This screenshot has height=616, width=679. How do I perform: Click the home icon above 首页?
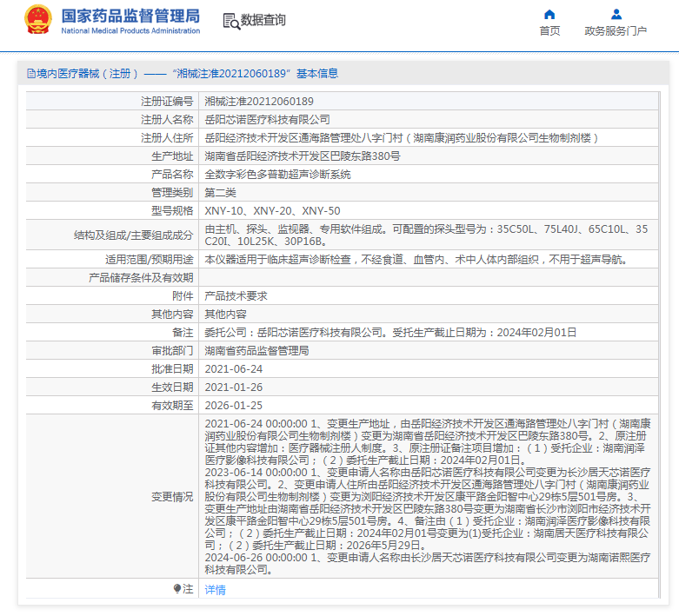[549, 14]
